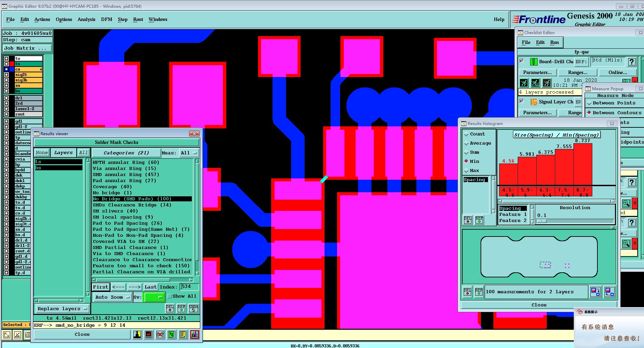Click the green Board-Drill Checks drill icon

534,61
